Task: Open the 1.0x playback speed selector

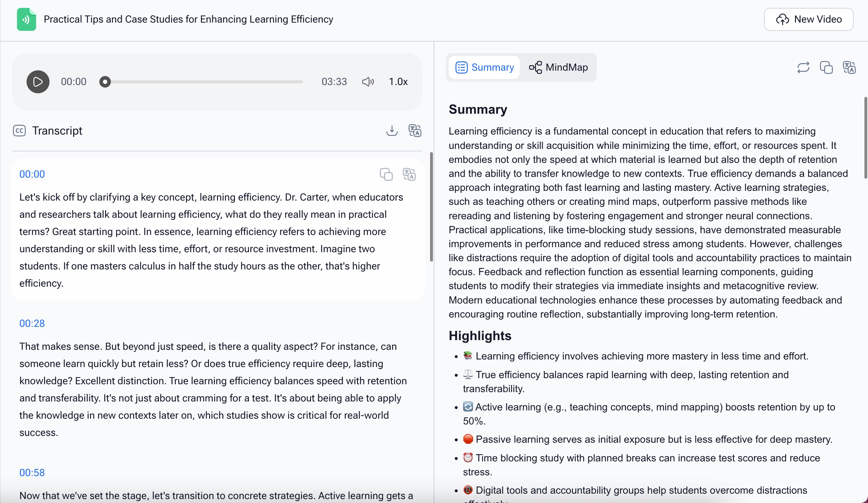Action: [398, 82]
